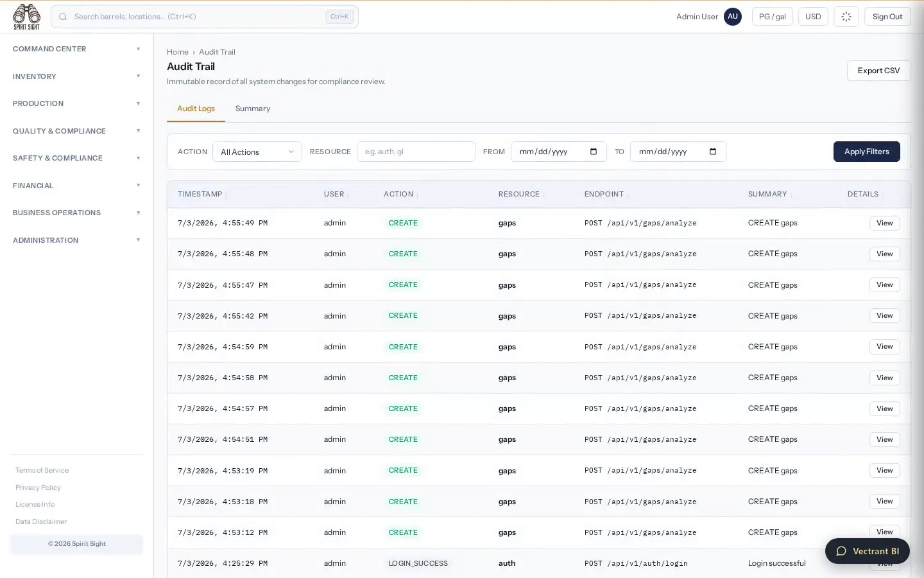Switch to the Summary tab
The height and width of the screenshot is (578, 924).
click(x=253, y=109)
